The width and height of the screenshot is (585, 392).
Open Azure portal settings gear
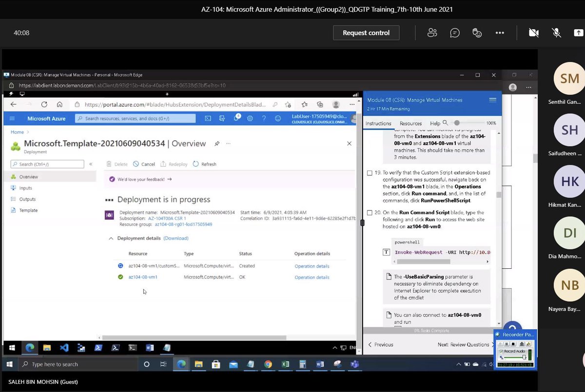[x=250, y=118]
